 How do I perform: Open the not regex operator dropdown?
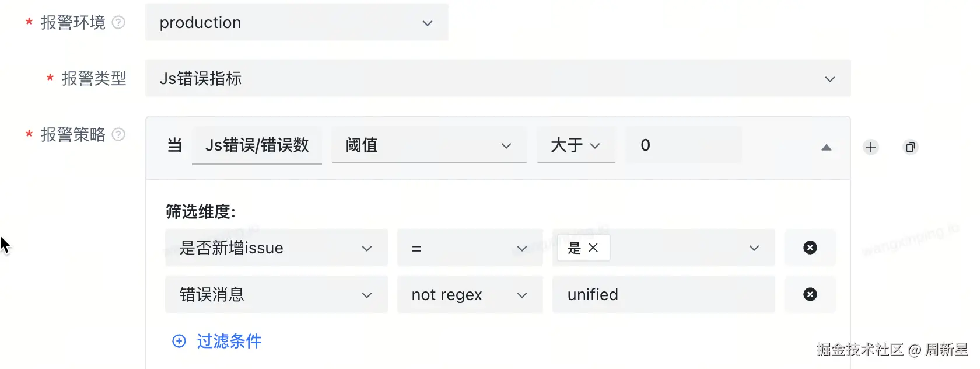click(x=470, y=295)
